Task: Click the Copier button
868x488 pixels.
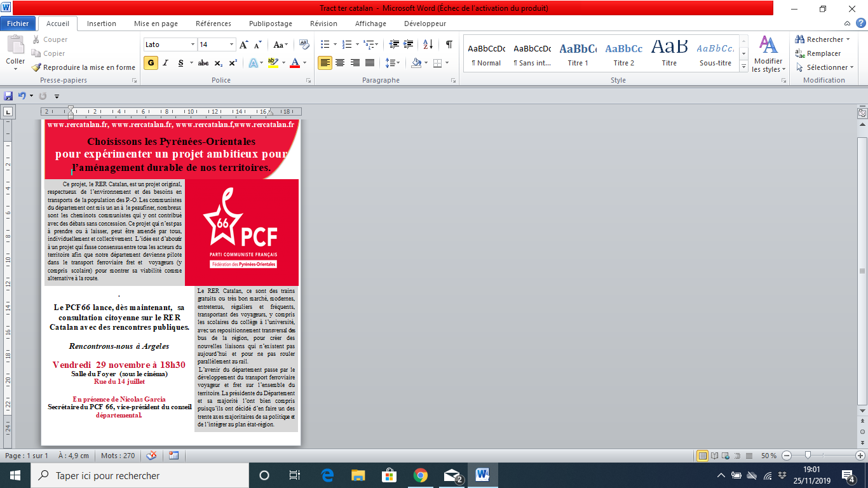Action: click(49, 53)
